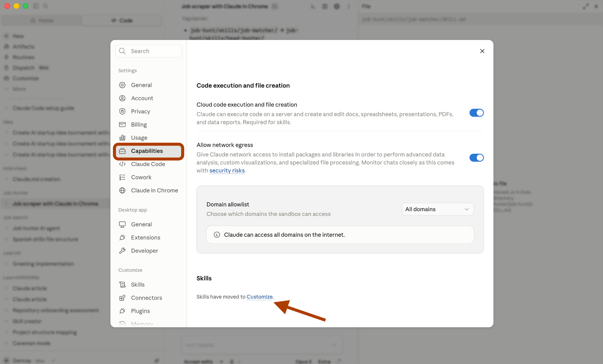Screen dimensions: 603x364
Task: Open Extensions via the plug icon
Action: pyautogui.click(x=122, y=237)
